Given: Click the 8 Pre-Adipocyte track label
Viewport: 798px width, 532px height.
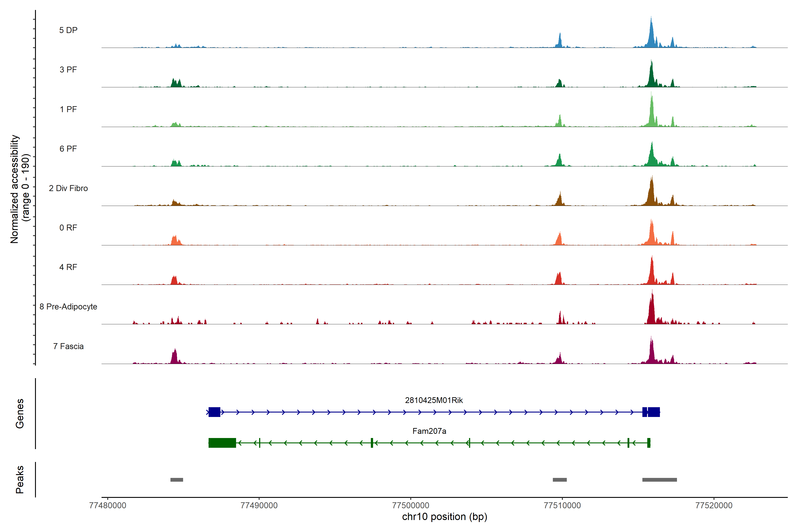Looking at the screenshot, I should (68, 306).
